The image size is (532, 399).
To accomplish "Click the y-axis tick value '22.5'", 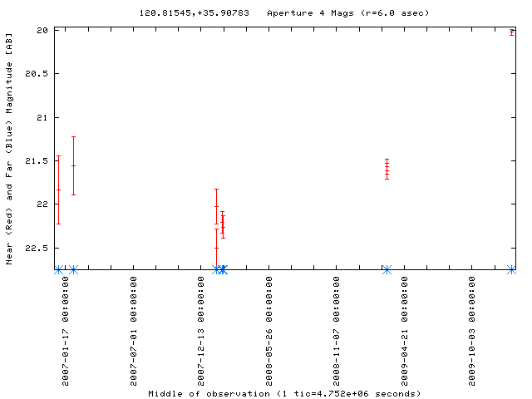I will point(37,249).
